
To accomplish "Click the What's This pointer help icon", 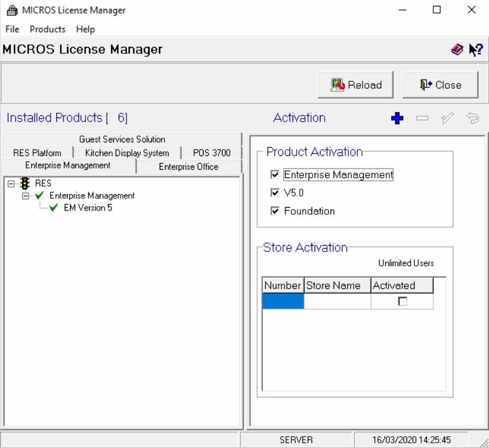I will click(x=476, y=50).
